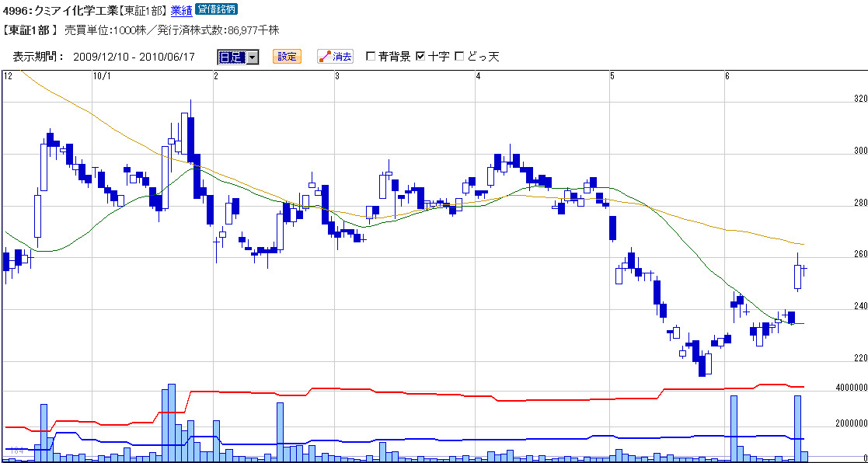Uncheck the 十字 crosshair checkbox
The width and height of the screenshot is (868, 463).
421,57
